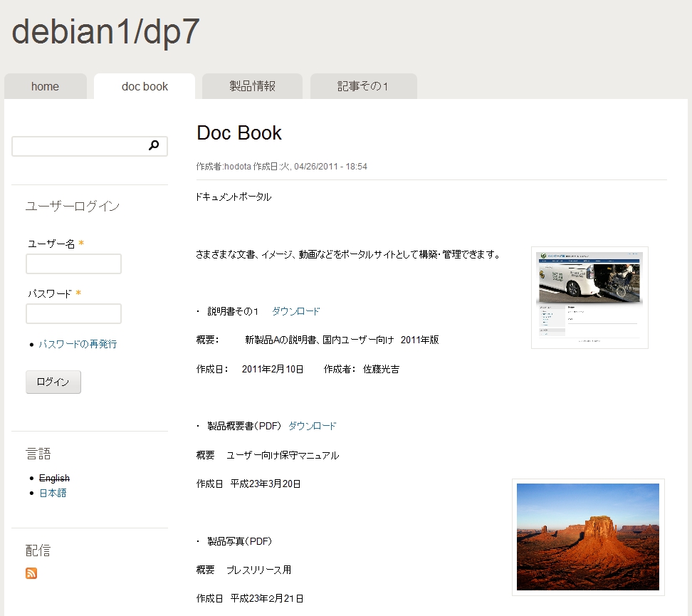This screenshot has width=692, height=616.
Task: Click the 製品写真(PDF) list item text
Action: (240, 541)
